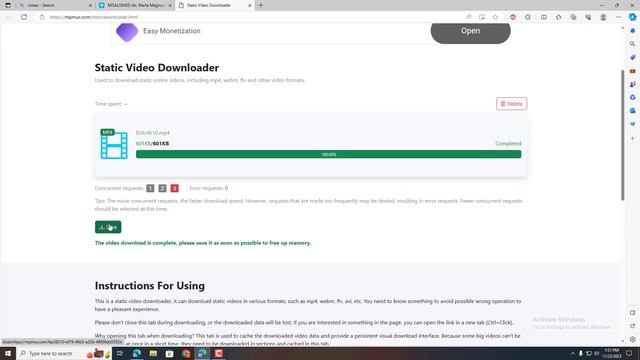Click the read aloud icon
This screenshot has height=360, width=640.
click(468, 17)
